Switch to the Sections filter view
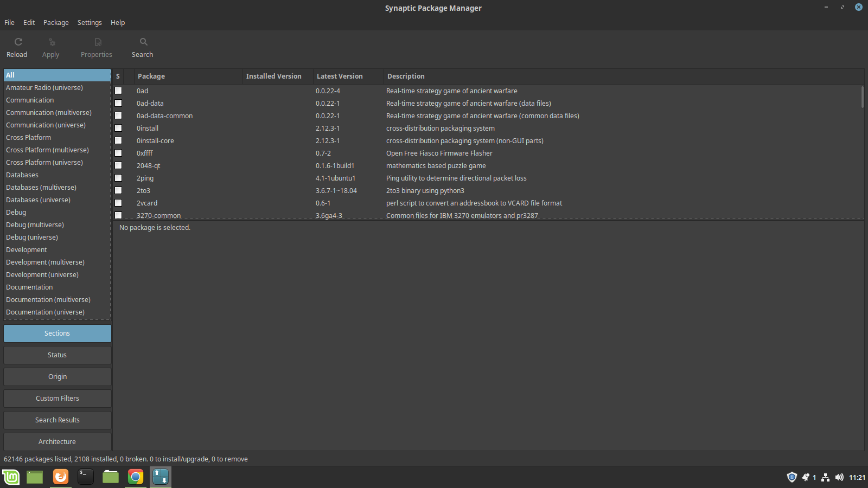The width and height of the screenshot is (868, 488). pyautogui.click(x=58, y=333)
